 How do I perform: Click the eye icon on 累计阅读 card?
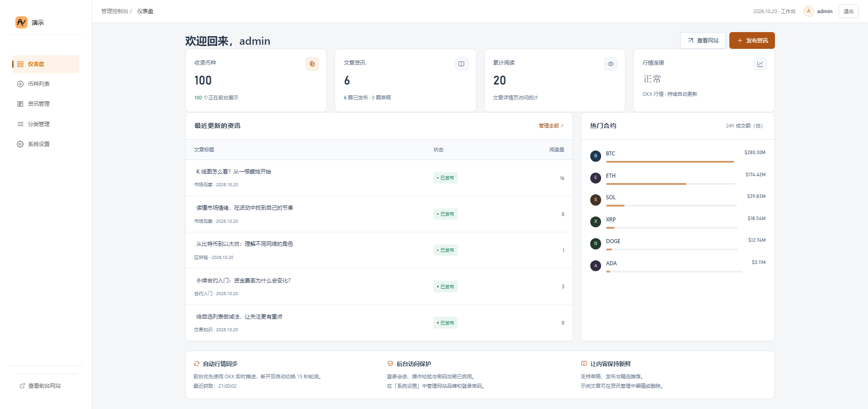[611, 64]
